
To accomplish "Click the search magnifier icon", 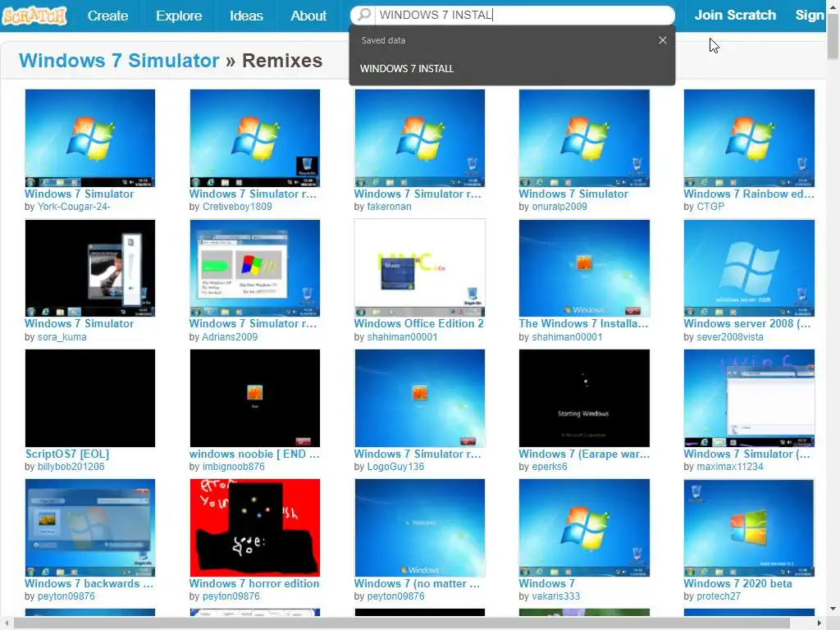I will [364, 15].
